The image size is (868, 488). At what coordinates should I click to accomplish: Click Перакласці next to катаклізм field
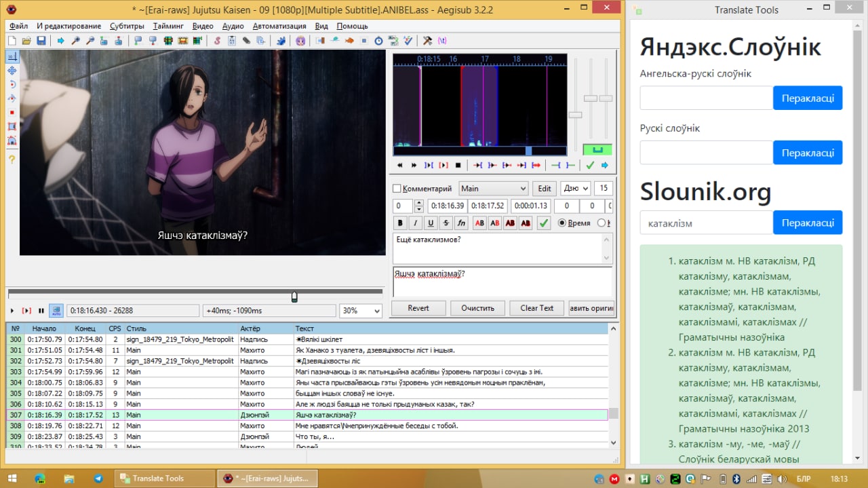pos(808,223)
